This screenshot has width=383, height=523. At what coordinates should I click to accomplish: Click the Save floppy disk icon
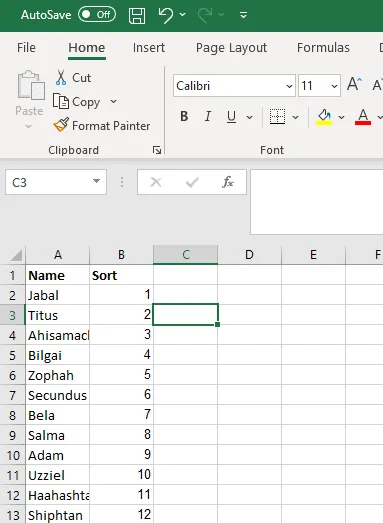[137, 15]
